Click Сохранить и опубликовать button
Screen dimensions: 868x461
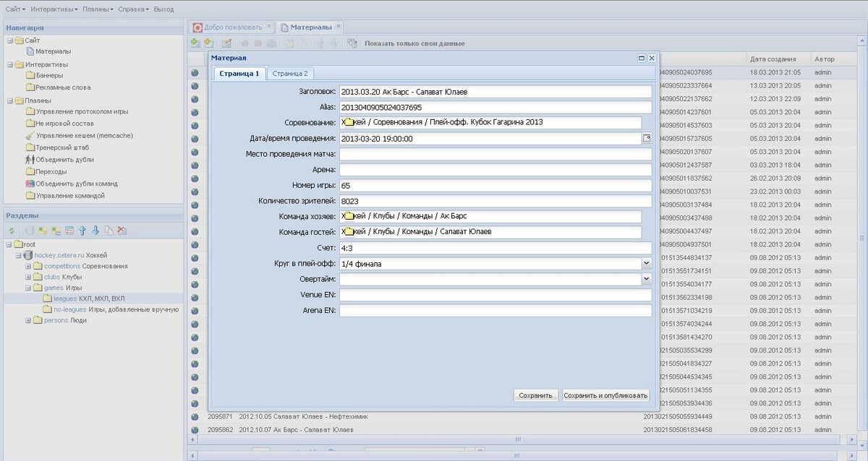tap(605, 395)
